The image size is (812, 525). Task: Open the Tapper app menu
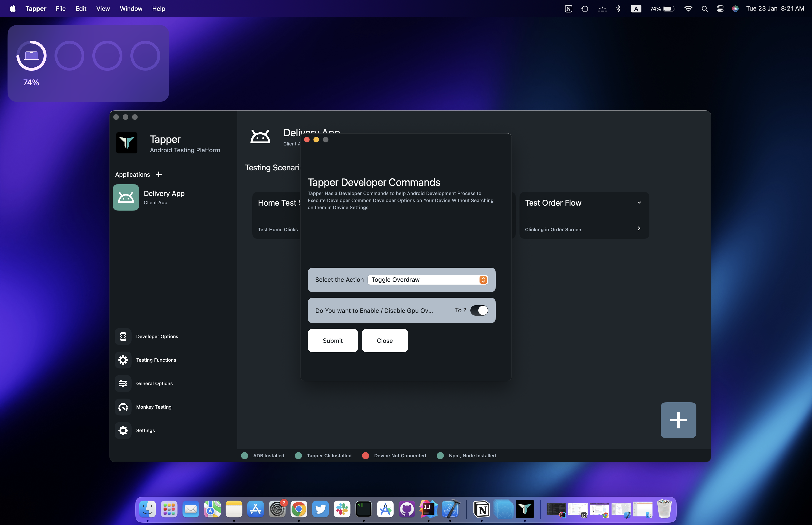coord(36,8)
